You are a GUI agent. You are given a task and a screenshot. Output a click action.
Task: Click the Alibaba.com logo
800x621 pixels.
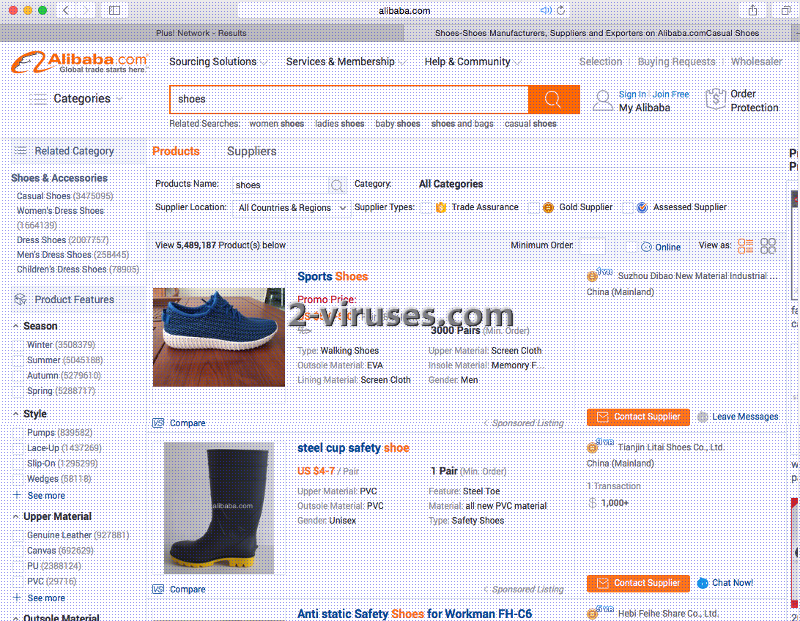[x=79, y=63]
